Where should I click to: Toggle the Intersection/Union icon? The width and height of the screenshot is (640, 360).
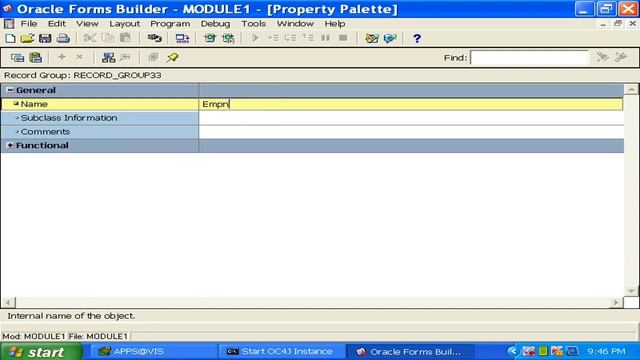[153, 58]
